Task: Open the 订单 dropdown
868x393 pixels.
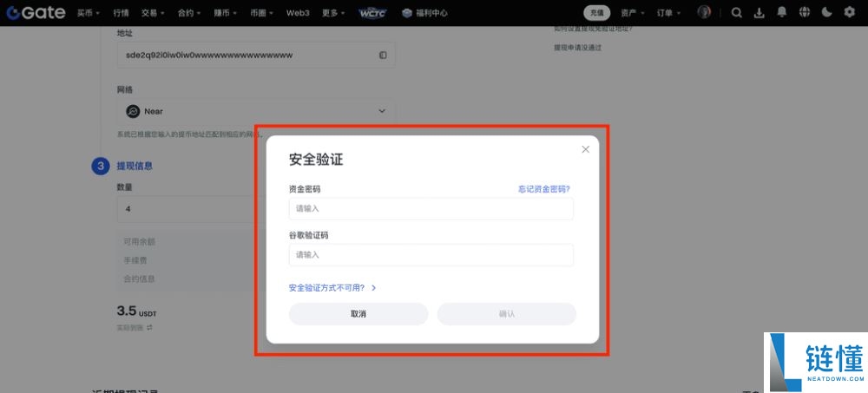Action: pyautogui.click(x=669, y=13)
